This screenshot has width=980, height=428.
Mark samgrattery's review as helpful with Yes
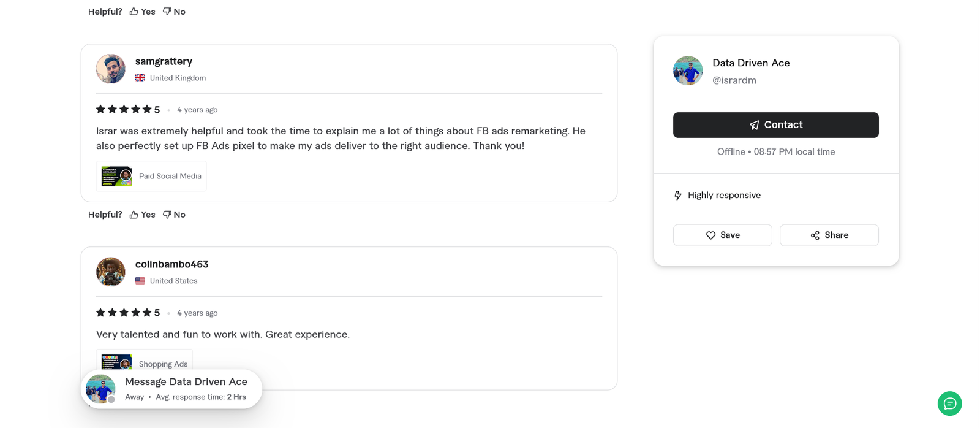pos(142,214)
